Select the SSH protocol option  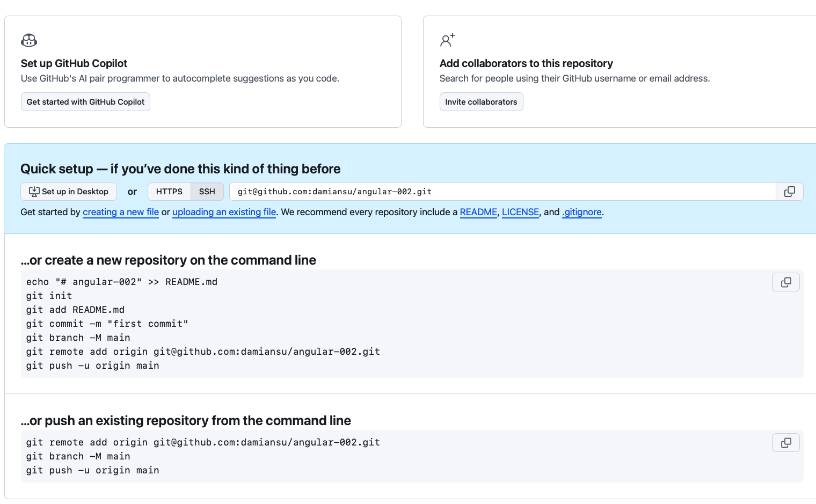[207, 192]
